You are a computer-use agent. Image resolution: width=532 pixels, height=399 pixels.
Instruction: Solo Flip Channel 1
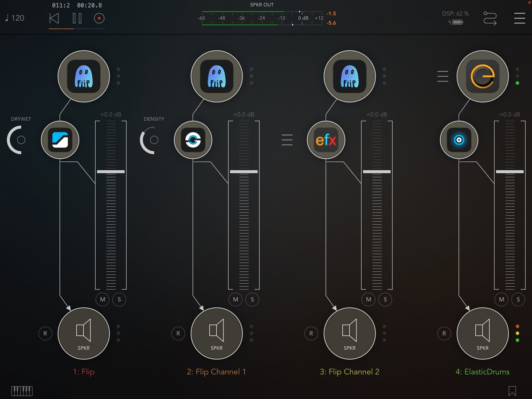tap(252, 300)
